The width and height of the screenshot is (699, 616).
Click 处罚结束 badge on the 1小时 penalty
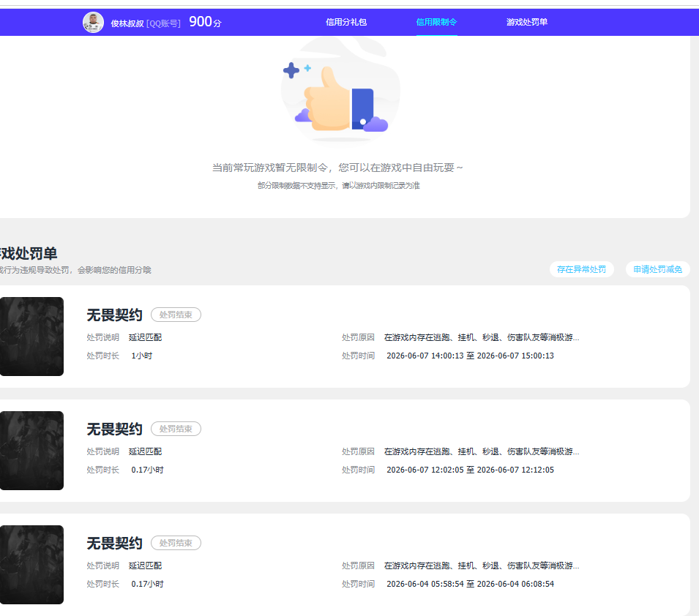coord(176,315)
